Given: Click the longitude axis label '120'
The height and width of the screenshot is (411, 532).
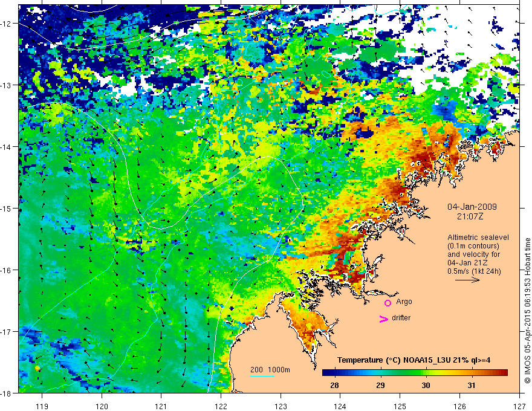Looking at the screenshot, I should (102, 406).
